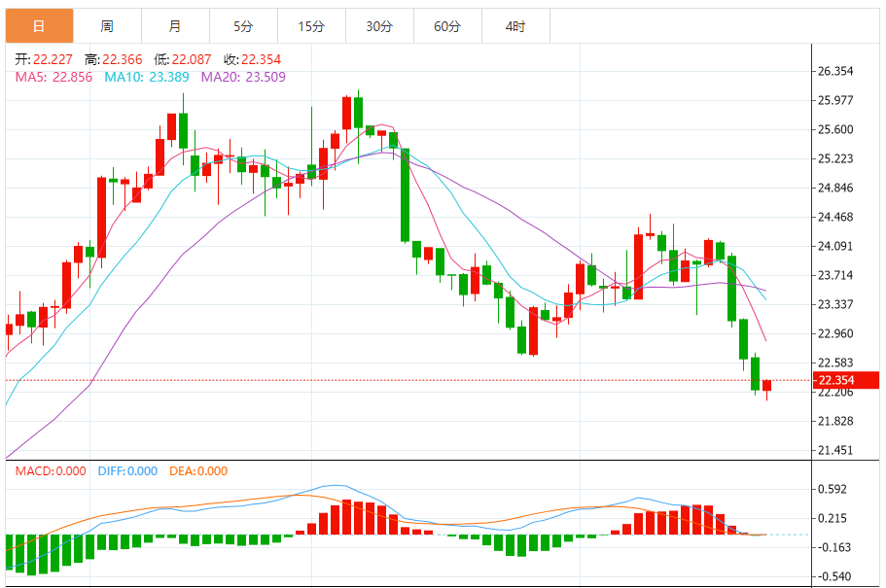Click the 26.354 price axis label
The image size is (886, 588).
(835, 71)
